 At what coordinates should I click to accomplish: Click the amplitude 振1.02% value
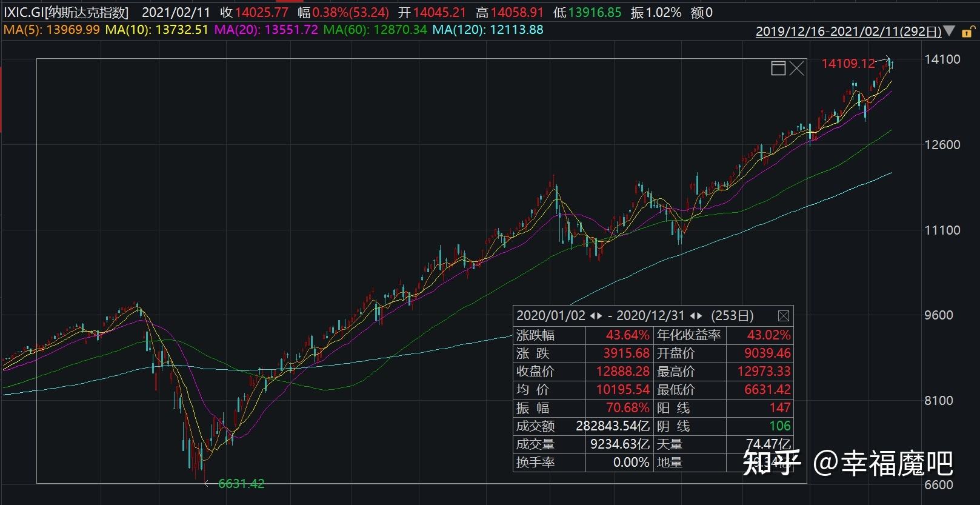[x=656, y=12]
